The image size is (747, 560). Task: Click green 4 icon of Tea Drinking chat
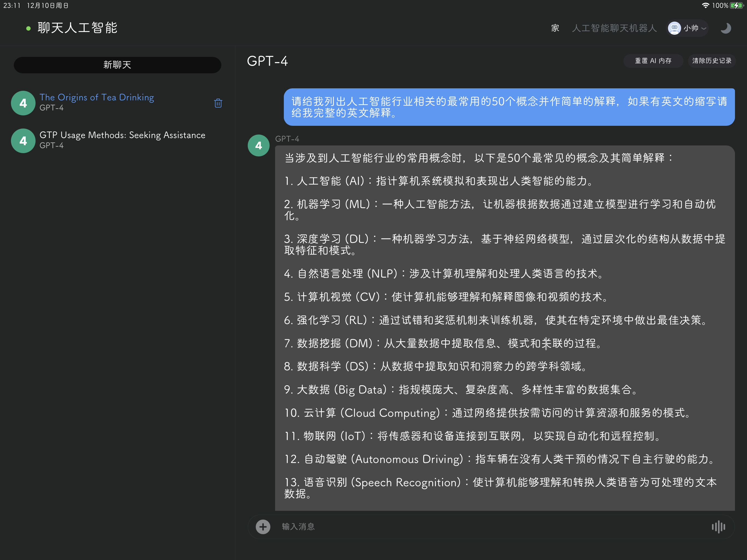tap(23, 103)
